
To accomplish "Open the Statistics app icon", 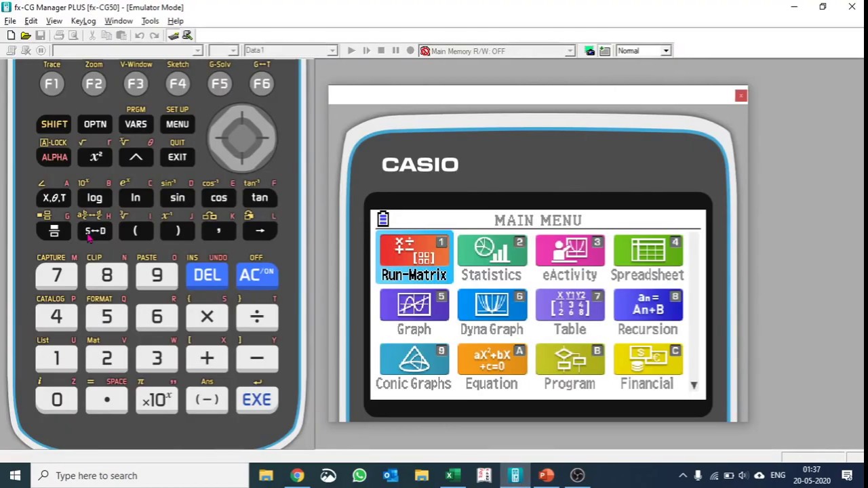I will click(x=492, y=258).
